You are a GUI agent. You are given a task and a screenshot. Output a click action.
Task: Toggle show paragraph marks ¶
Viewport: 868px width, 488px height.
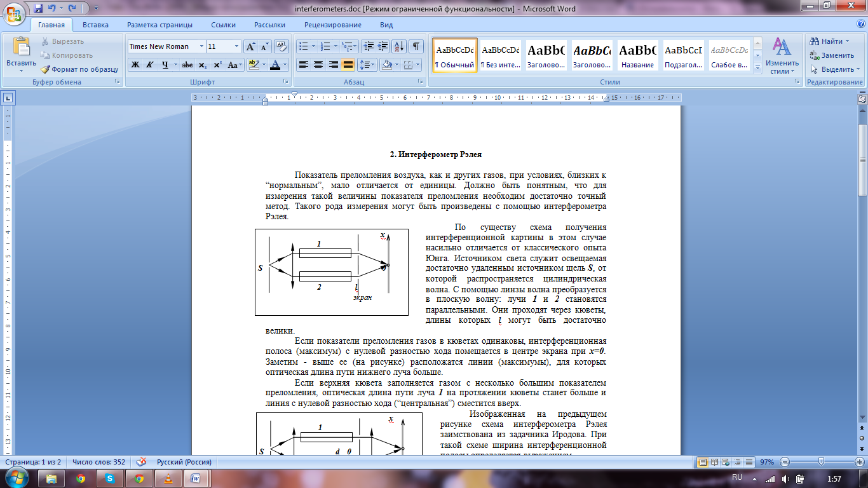[416, 46]
